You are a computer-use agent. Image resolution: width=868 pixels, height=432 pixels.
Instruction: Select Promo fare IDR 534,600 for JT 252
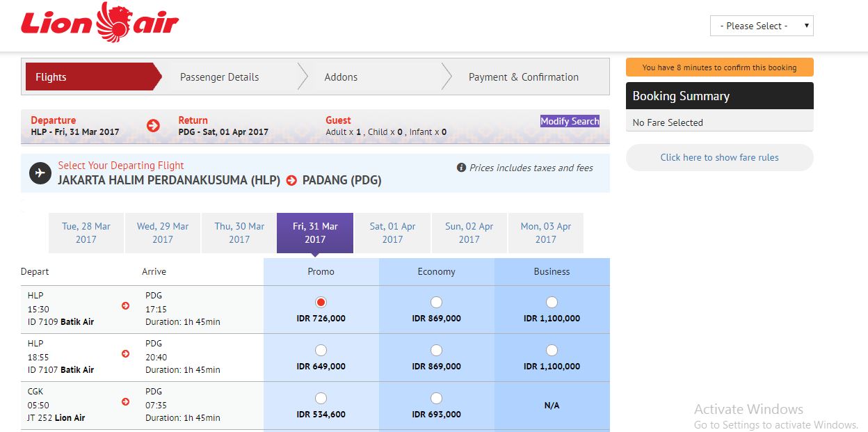[x=321, y=399]
